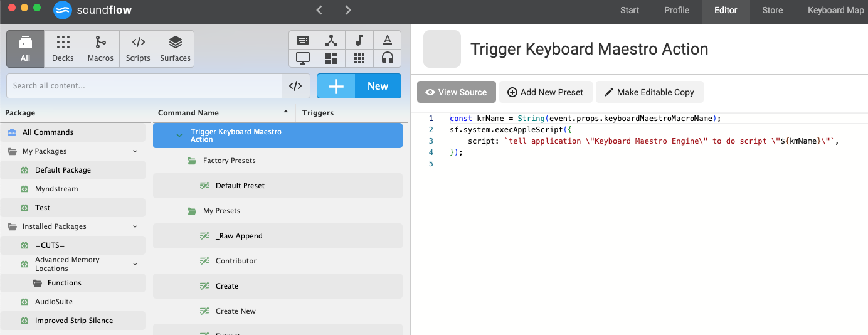Screen dimensions: 868x335
Task: Click the SoundFlow wave logo
Action: point(63,10)
